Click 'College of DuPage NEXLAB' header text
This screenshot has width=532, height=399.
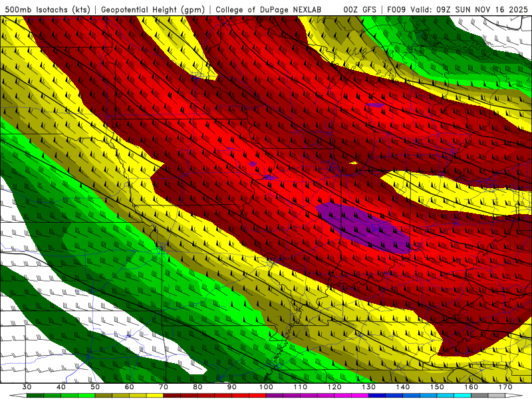(268, 9)
